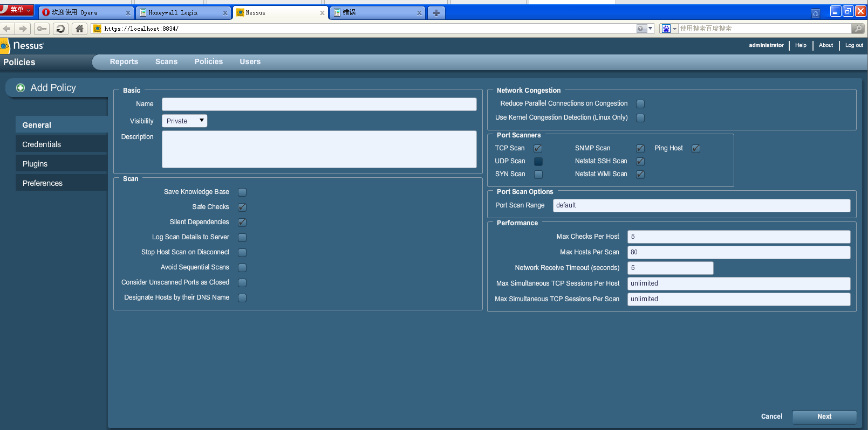This screenshot has width=868, height=430.
Task: Close the Nessus tab
Action: 322,12
